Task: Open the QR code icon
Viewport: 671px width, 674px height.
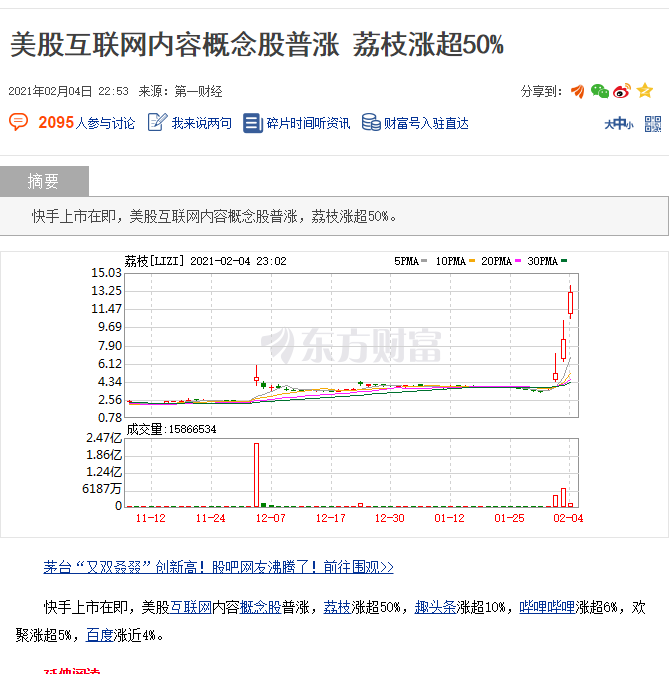Action: click(x=653, y=124)
